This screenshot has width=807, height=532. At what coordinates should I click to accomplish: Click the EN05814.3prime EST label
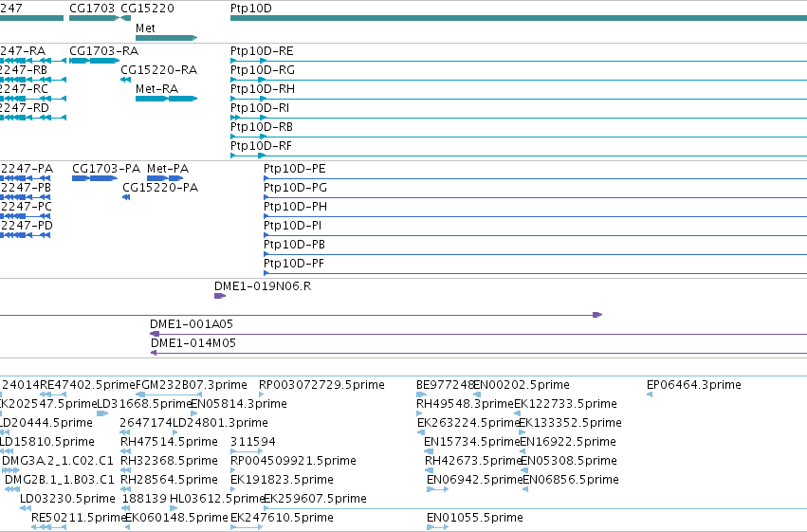239,404
